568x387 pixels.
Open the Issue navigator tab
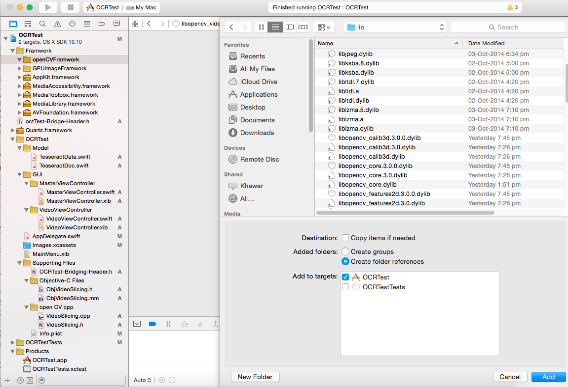(57, 24)
